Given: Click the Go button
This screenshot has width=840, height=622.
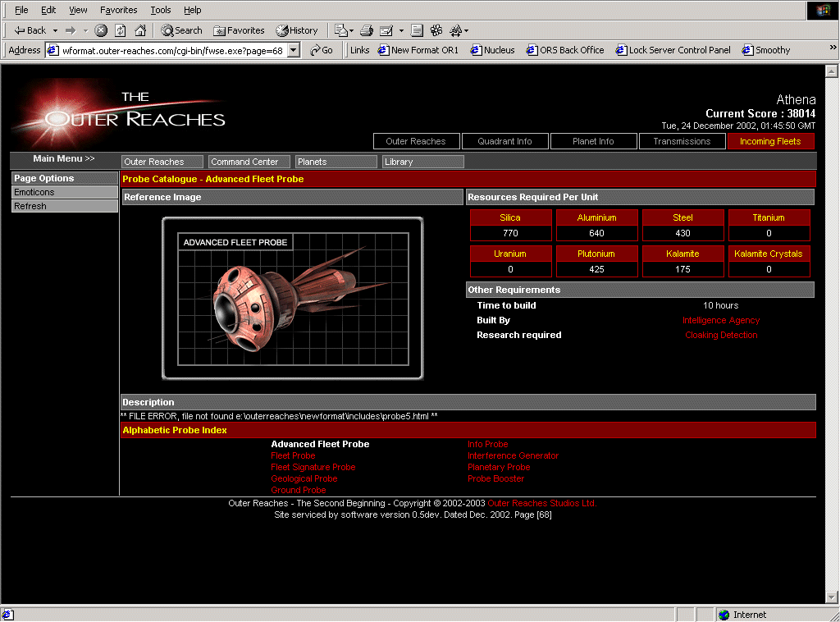Looking at the screenshot, I should click(321, 50).
